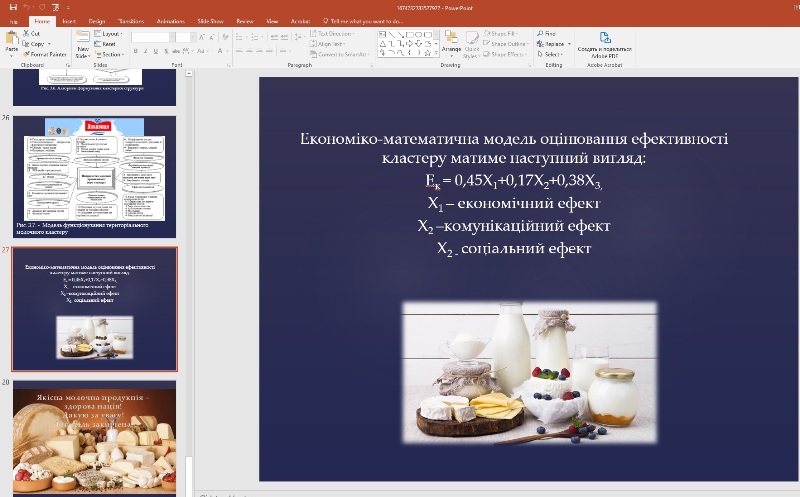Align text left

pyautogui.click(x=239, y=51)
